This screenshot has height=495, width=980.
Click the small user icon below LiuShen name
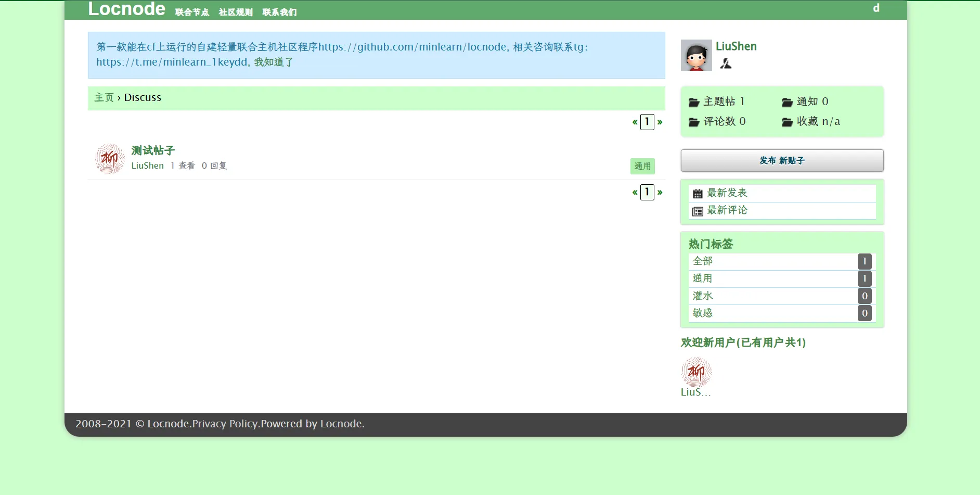(726, 64)
